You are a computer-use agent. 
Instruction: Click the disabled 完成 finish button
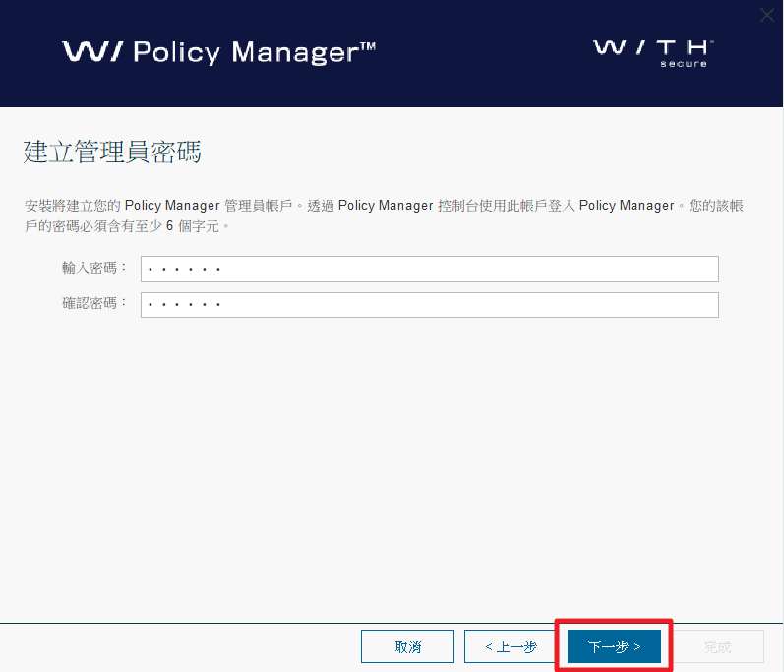[x=717, y=646]
